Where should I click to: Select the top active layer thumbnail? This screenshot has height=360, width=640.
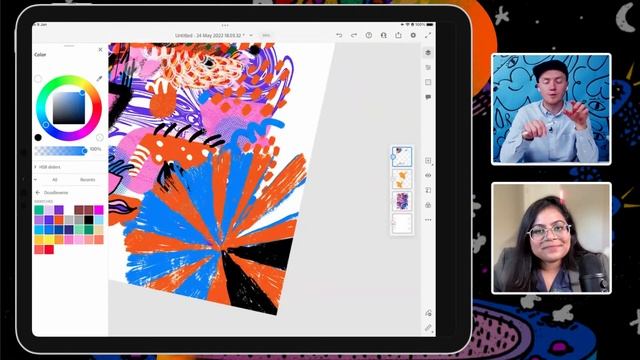(402, 157)
